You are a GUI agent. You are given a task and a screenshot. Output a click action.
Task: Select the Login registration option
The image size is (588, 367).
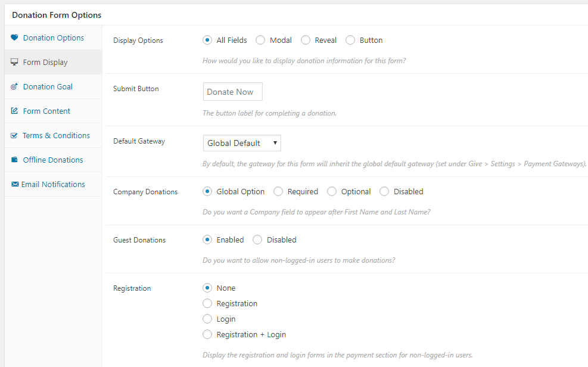click(x=207, y=319)
